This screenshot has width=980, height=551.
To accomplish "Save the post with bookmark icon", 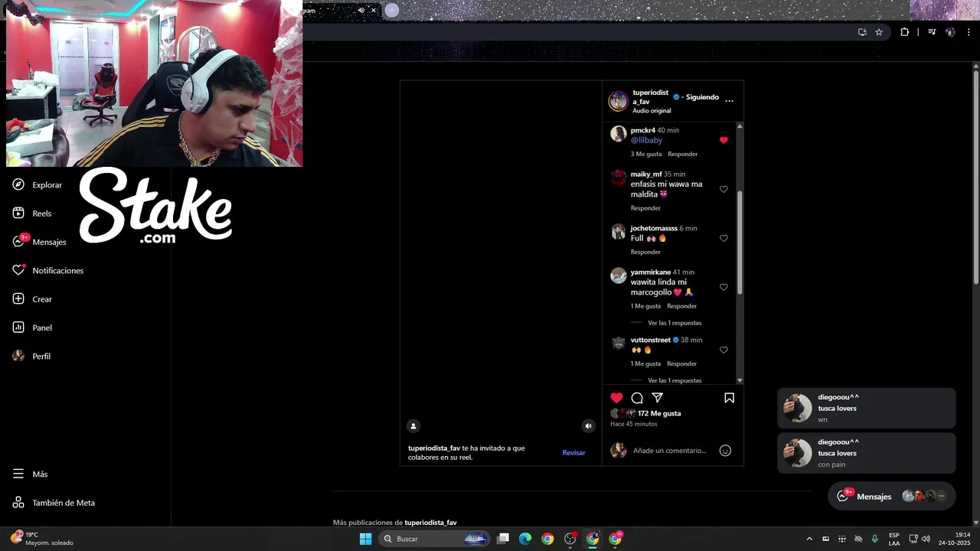I will click(729, 398).
